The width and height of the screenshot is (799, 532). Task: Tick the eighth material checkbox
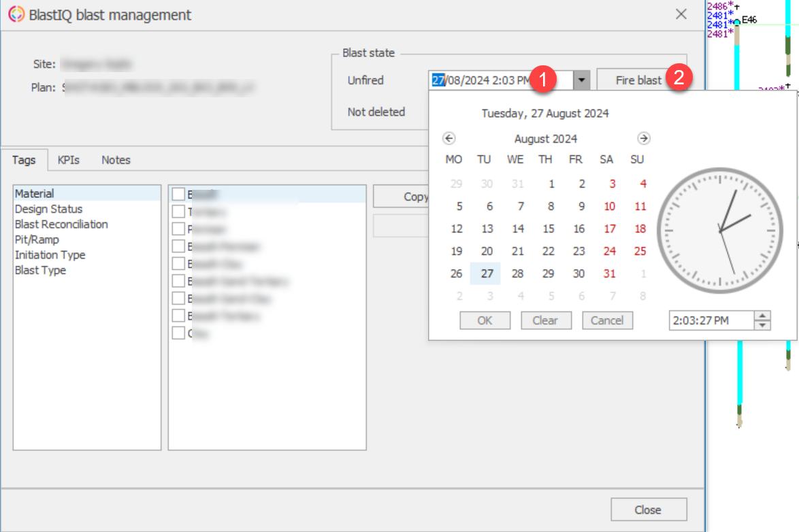[x=178, y=316]
